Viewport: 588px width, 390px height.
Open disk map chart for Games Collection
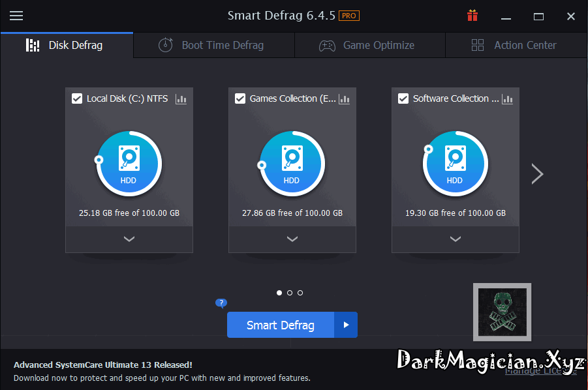point(344,99)
